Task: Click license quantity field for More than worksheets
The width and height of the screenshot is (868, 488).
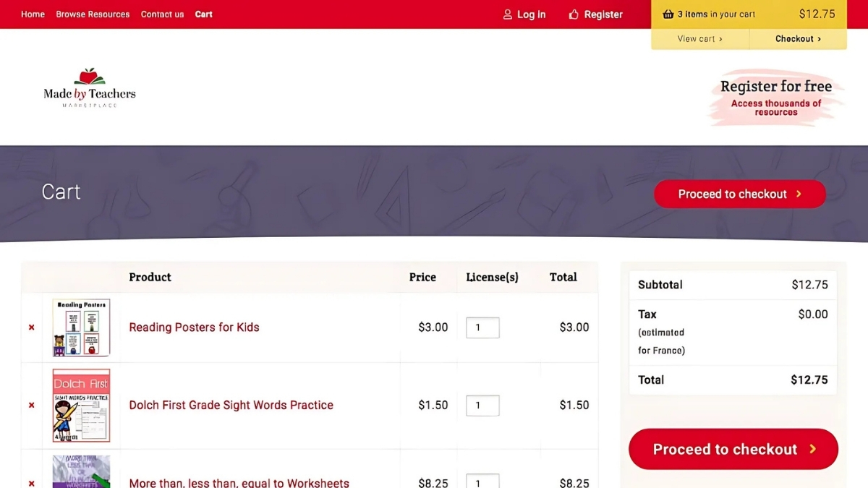Action: click(482, 481)
